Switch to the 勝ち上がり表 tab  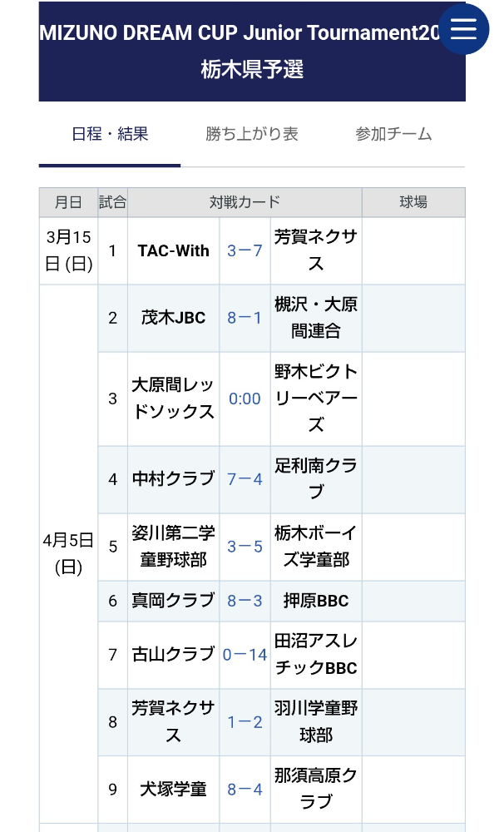coord(252,134)
